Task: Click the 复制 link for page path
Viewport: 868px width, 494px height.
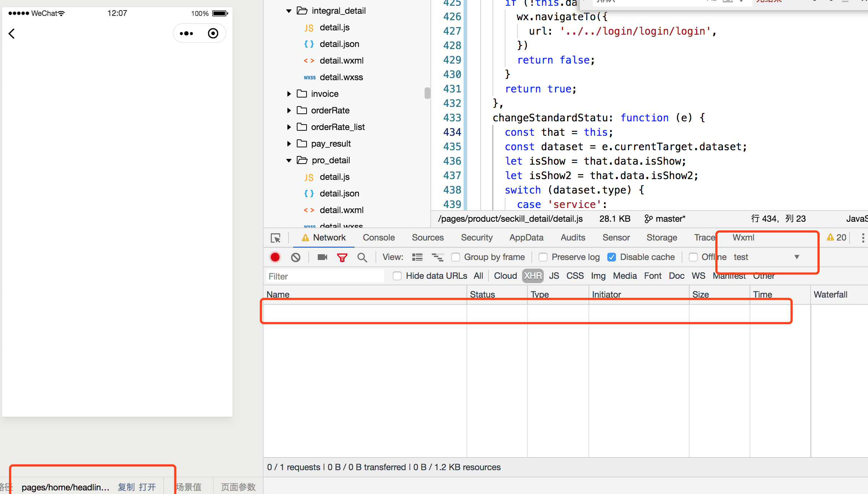Action: 126,487
